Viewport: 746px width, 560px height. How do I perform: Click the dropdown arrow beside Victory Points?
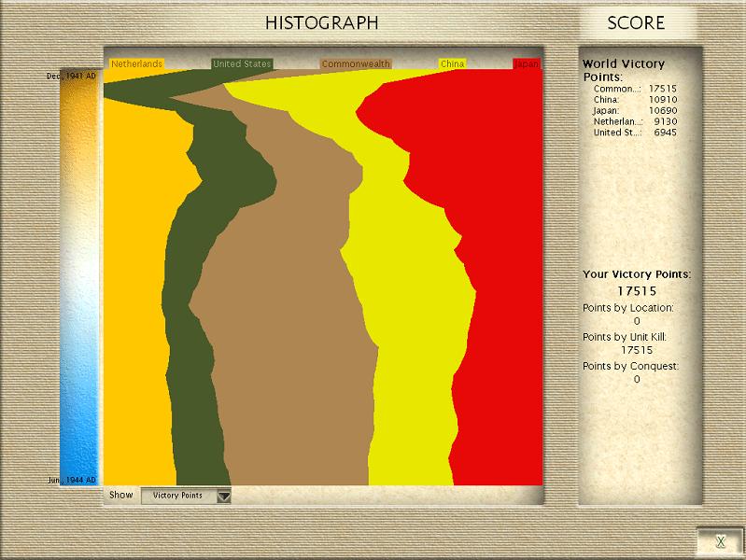pyautogui.click(x=223, y=497)
